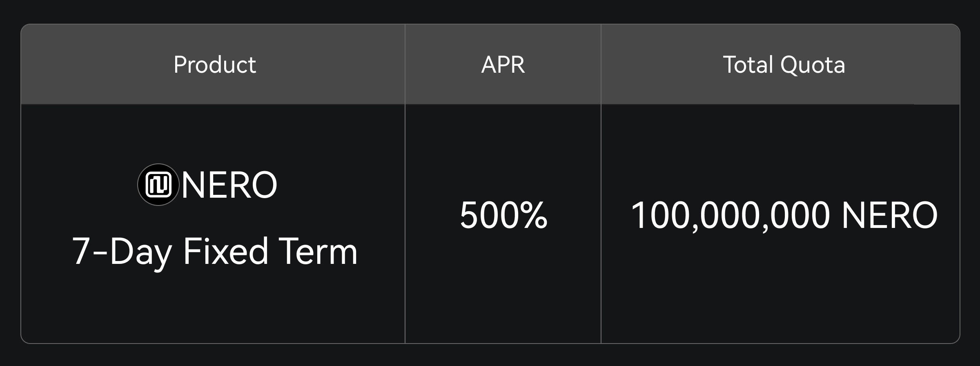This screenshot has width=980, height=366.
Task: Click the Total Quota column header
Action: 784,65
